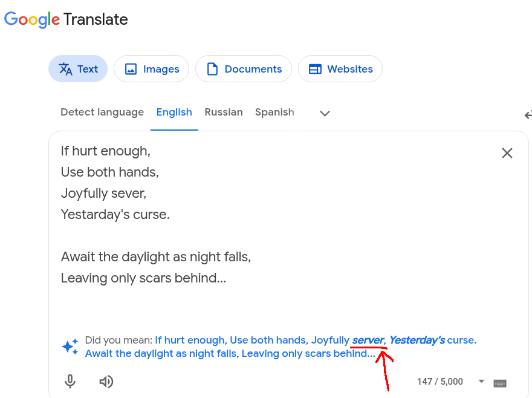The image size is (532, 398).
Task: Open the Images translation mode
Action: point(151,69)
